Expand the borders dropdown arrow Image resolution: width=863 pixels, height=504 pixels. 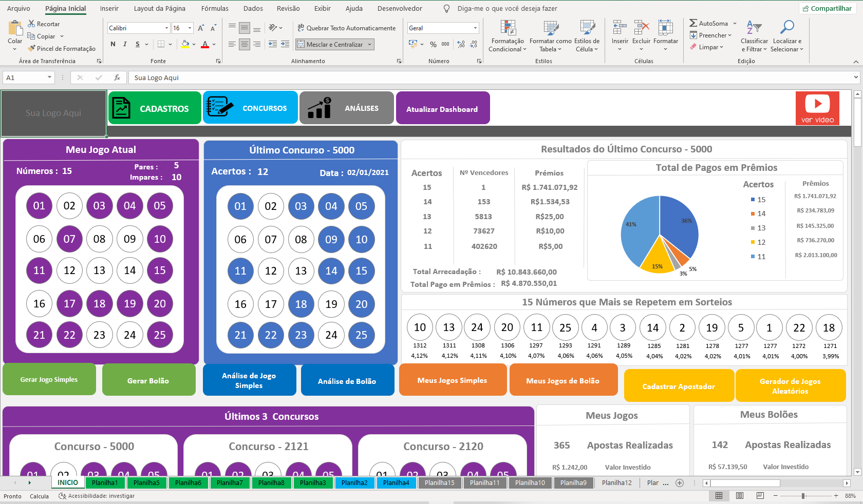click(x=170, y=44)
